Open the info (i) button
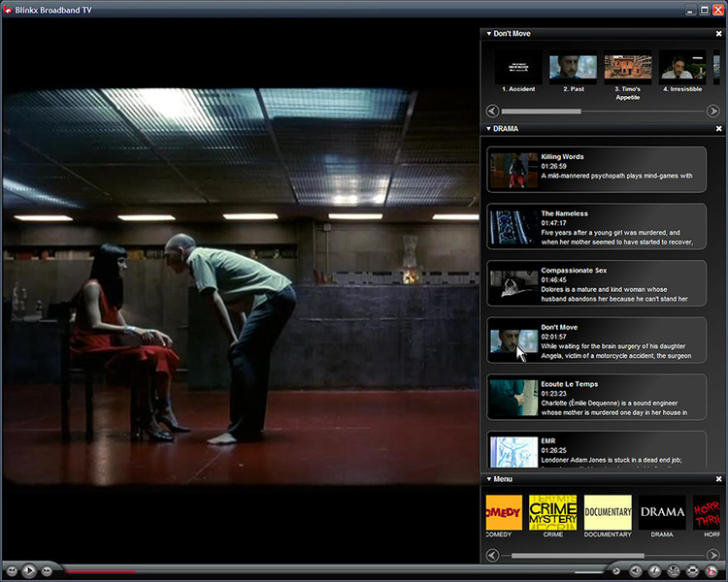The height and width of the screenshot is (582, 728). 654,571
